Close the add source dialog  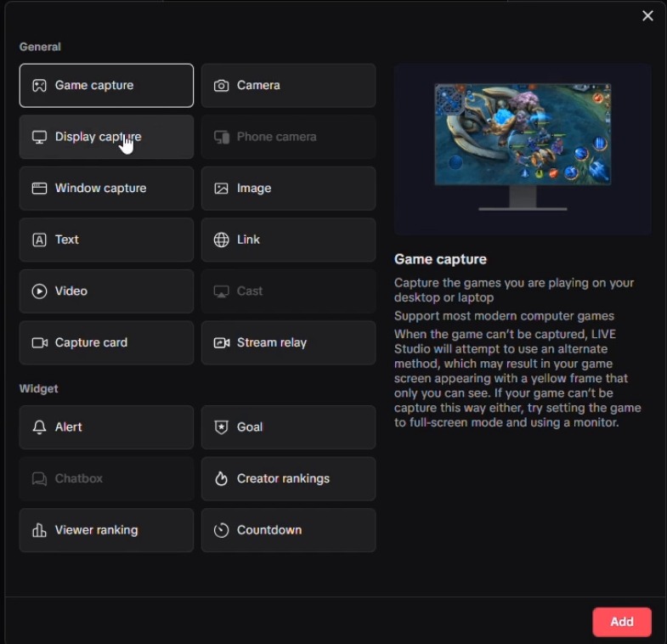point(647,16)
